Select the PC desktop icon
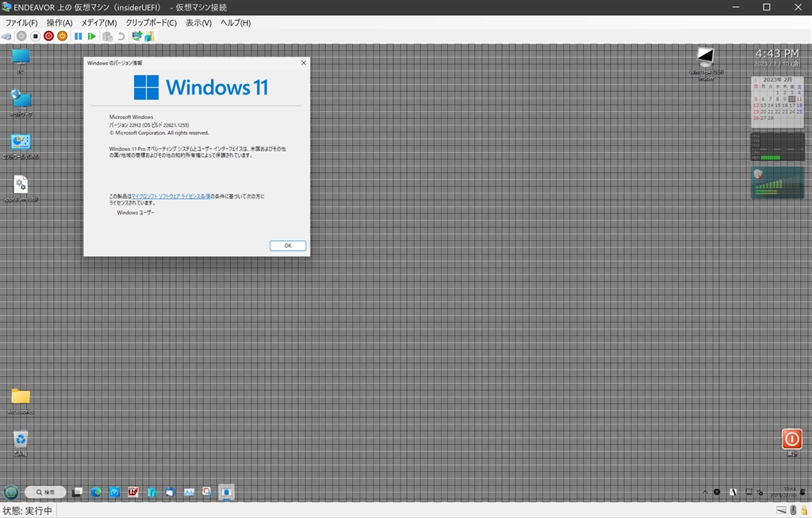The image size is (812, 518). tap(21, 62)
